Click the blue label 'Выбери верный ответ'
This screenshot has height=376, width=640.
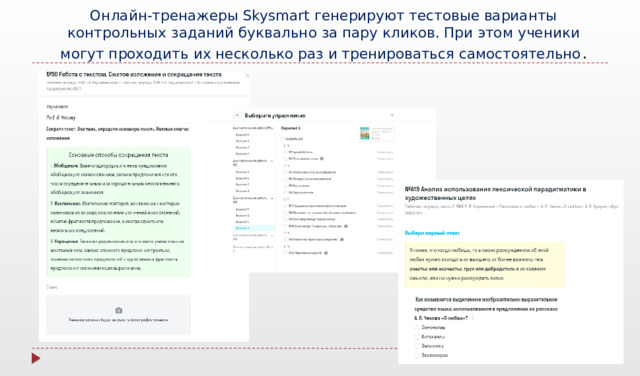[432, 233]
